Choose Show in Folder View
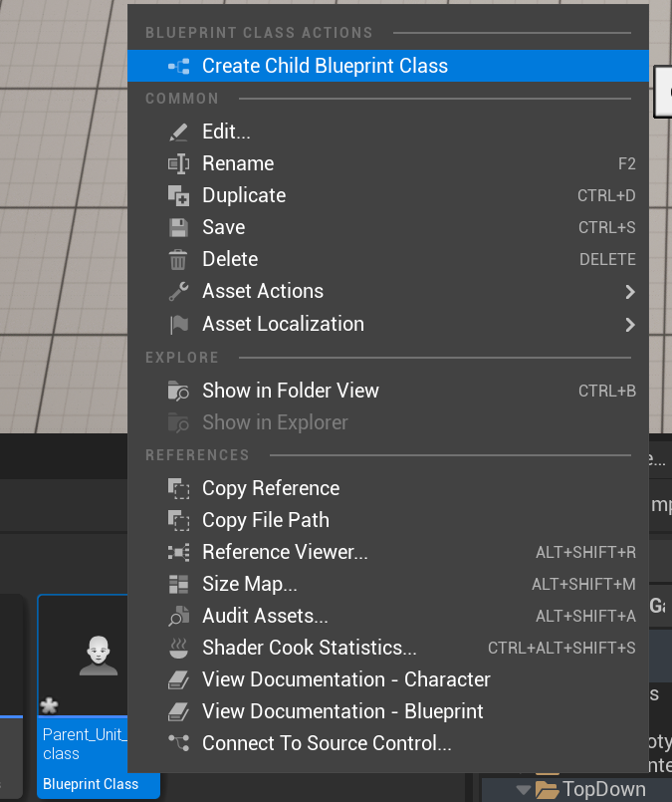The width and height of the screenshot is (672, 802). coord(290,391)
